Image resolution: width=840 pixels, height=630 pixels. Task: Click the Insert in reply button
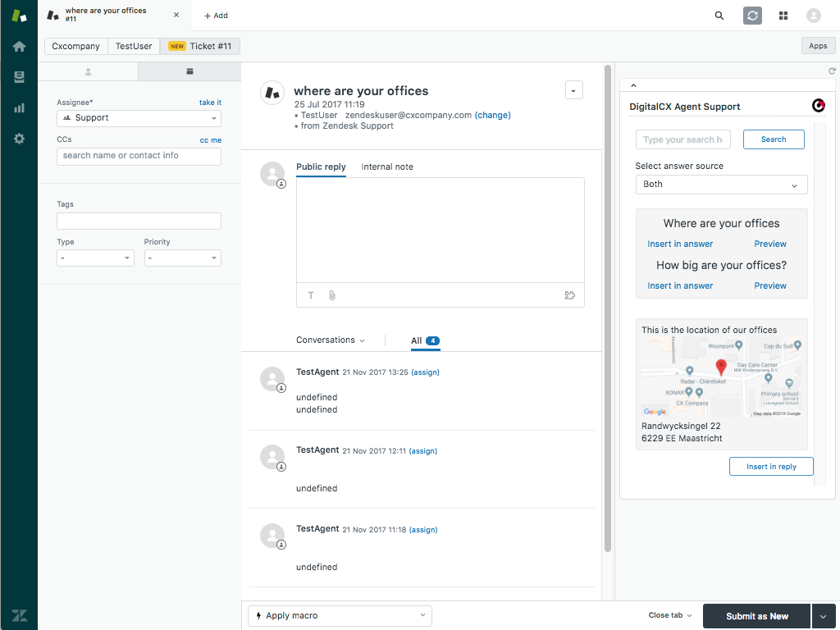point(770,467)
